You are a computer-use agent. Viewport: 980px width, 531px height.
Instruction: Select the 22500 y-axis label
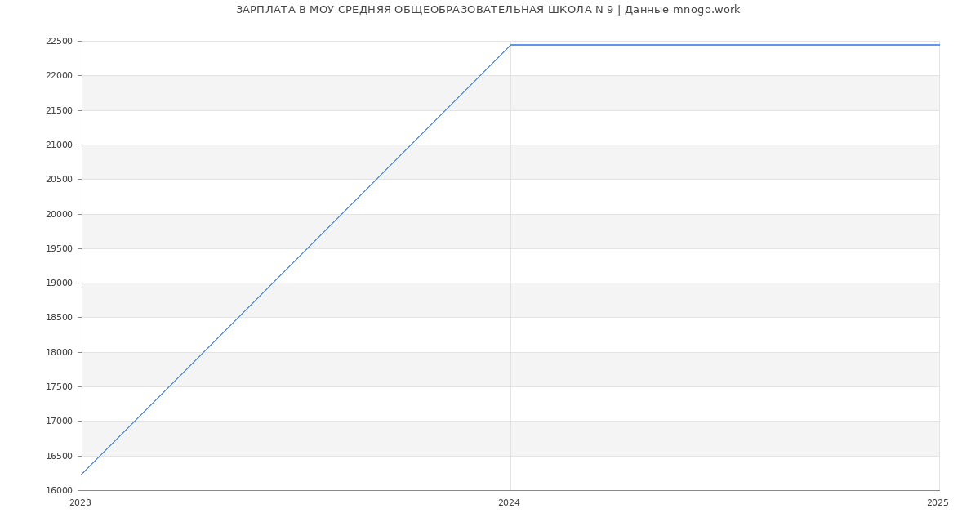click(60, 42)
